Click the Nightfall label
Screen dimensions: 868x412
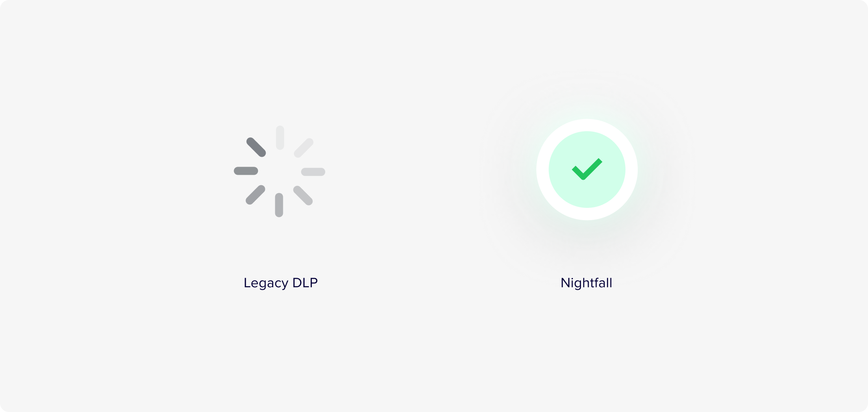pyautogui.click(x=586, y=283)
